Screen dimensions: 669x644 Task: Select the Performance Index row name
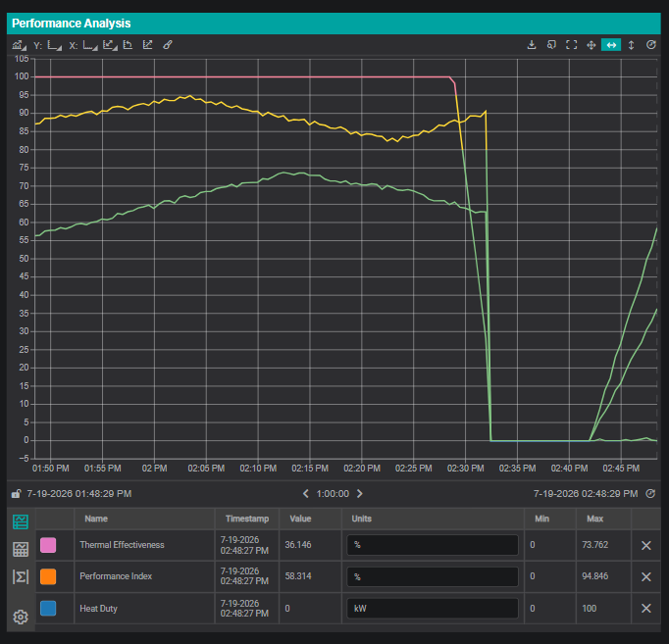tap(116, 576)
